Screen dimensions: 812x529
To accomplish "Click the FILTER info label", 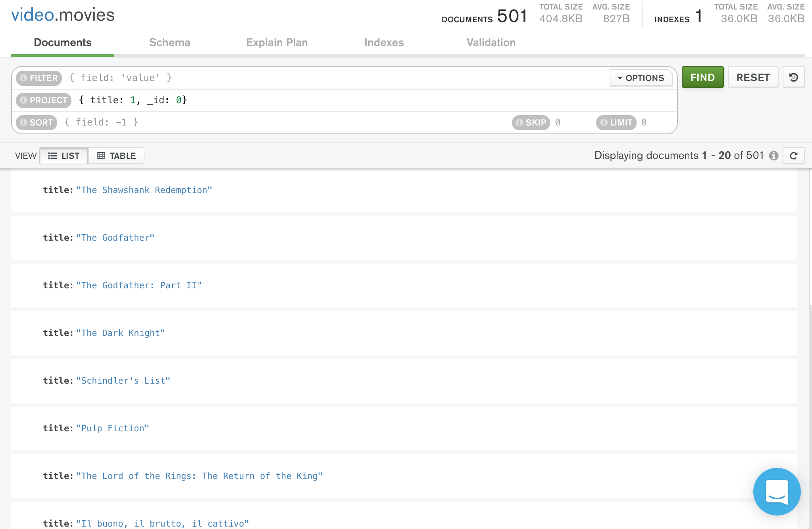I will pyautogui.click(x=39, y=78).
